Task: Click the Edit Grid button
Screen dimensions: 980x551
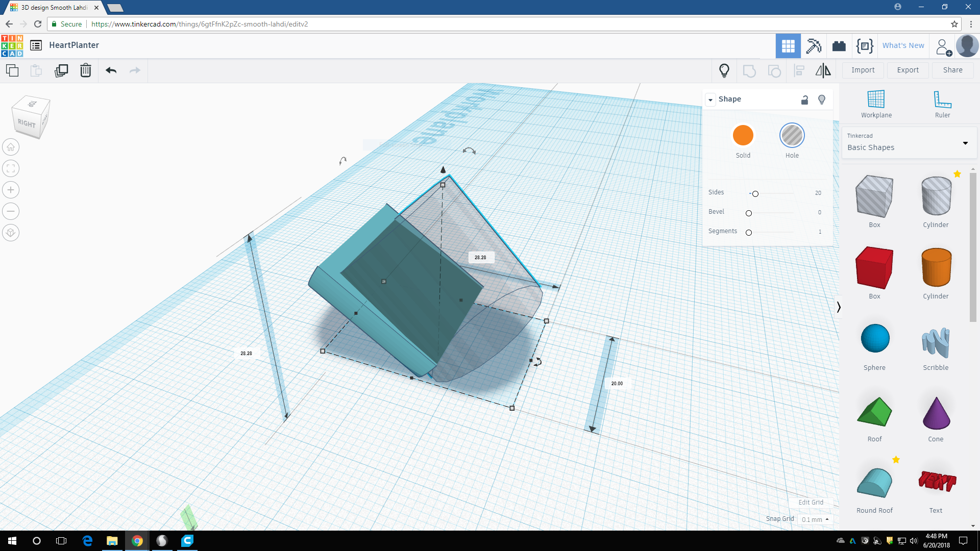Action: [x=811, y=503]
